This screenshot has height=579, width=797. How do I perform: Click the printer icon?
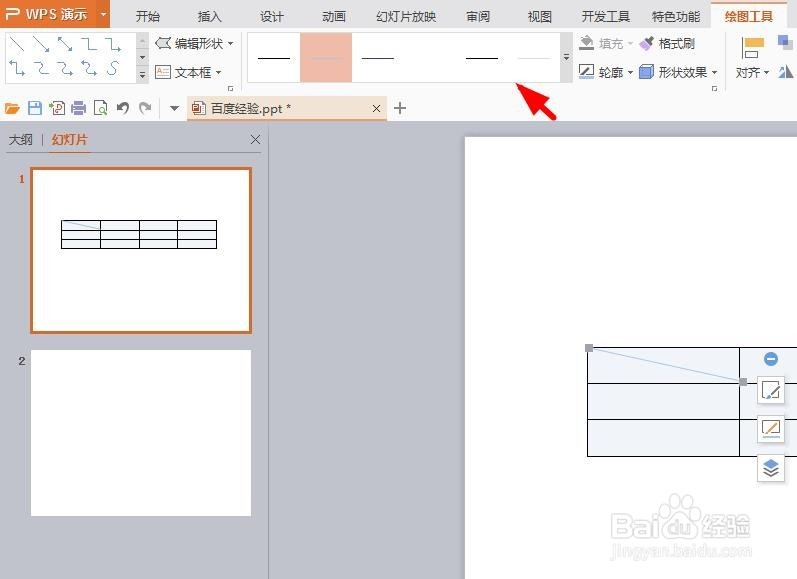[x=79, y=108]
